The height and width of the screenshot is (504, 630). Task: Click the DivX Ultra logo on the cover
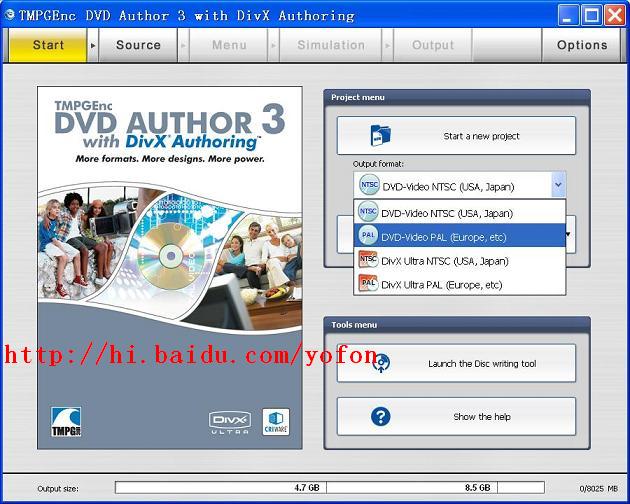point(229,422)
